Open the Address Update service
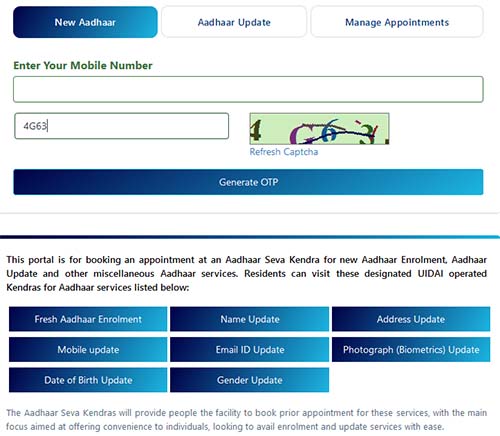Screen dimensions: 500x436 click(x=411, y=319)
